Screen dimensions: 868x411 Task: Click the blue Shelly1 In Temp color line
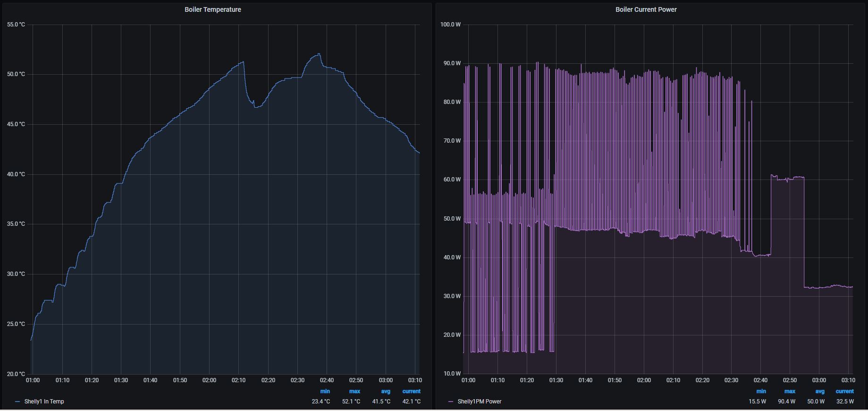point(17,402)
